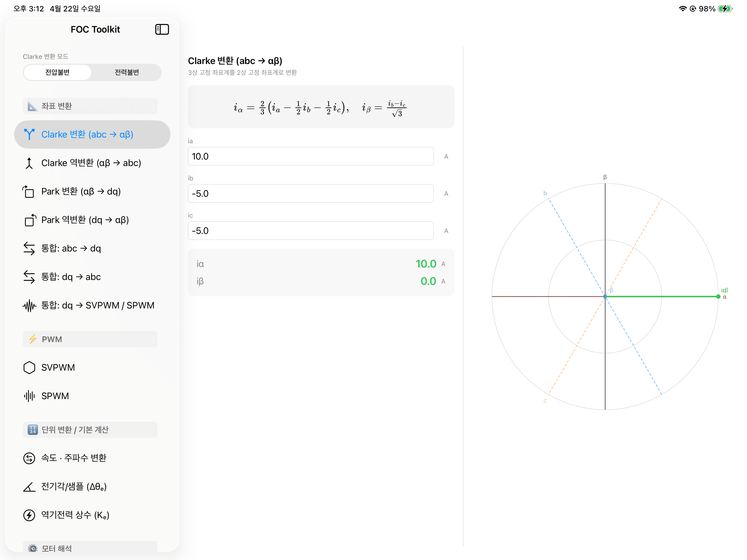
Task: Toggle the sidebar panel icon
Action: (162, 29)
